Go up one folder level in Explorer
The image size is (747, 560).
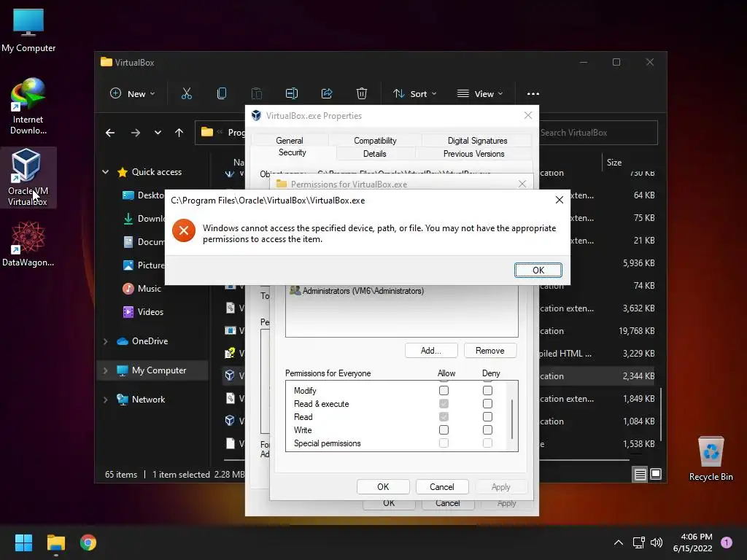pyautogui.click(x=179, y=133)
